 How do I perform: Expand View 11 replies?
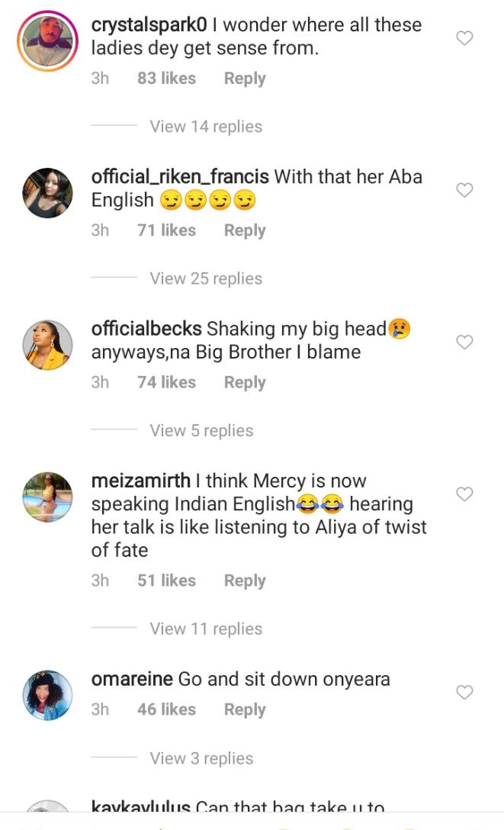tap(206, 629)
